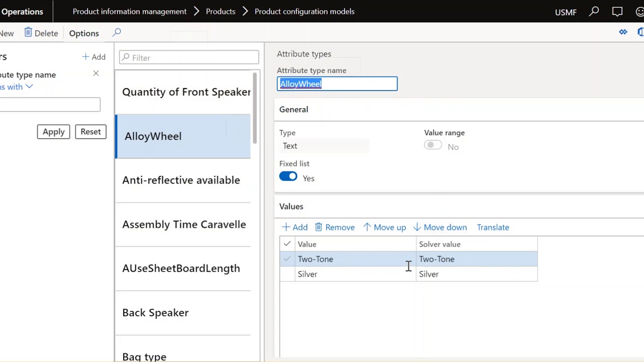Screen dimensions: 644x362
Task: Click the Filter search input field
Action: pos(194,58)
